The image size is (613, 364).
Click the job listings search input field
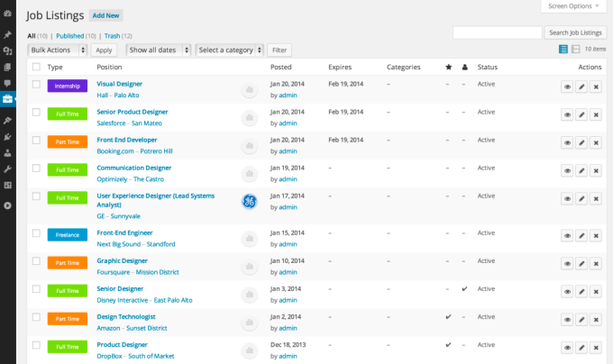[x=498, y=32]
